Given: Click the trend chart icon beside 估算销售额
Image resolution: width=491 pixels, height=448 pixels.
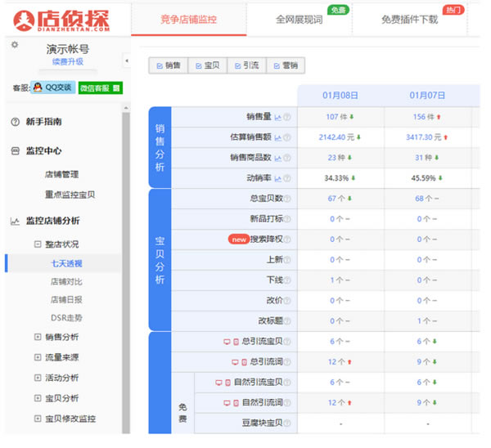Looking at the screenshot, I should pos(278,137).
